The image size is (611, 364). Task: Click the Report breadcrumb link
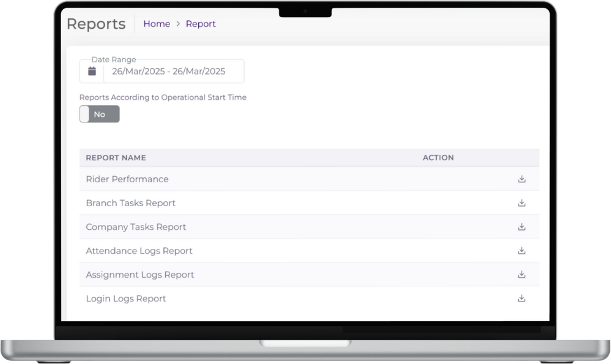[201, 24]
